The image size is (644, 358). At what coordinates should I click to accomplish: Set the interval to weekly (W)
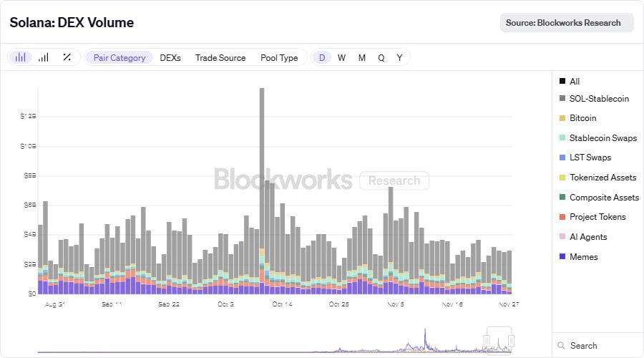(x=342, y=57)
